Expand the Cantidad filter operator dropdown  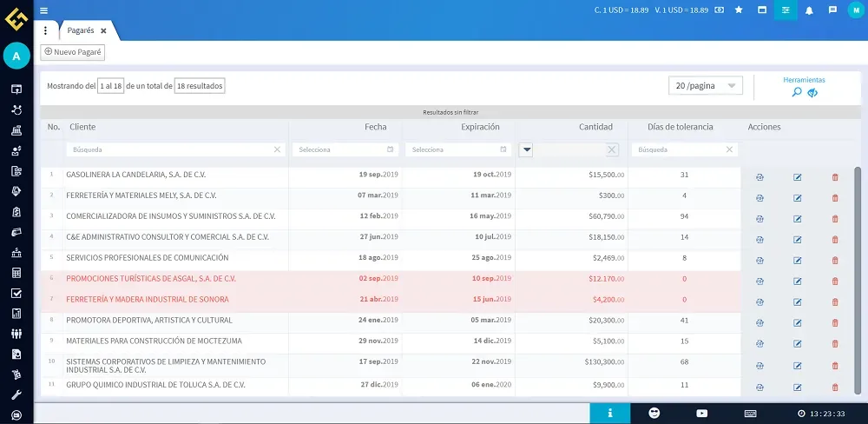[x=526, y=149]
